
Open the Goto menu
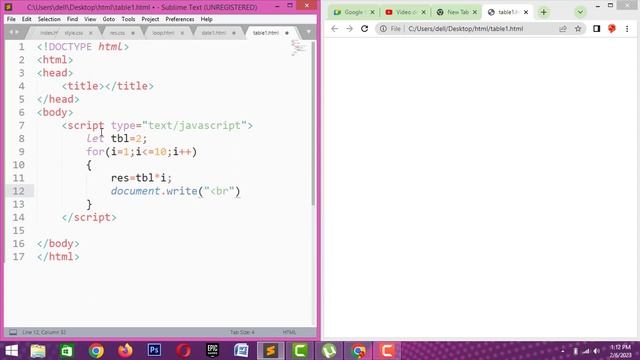click(x=109, y=19)
